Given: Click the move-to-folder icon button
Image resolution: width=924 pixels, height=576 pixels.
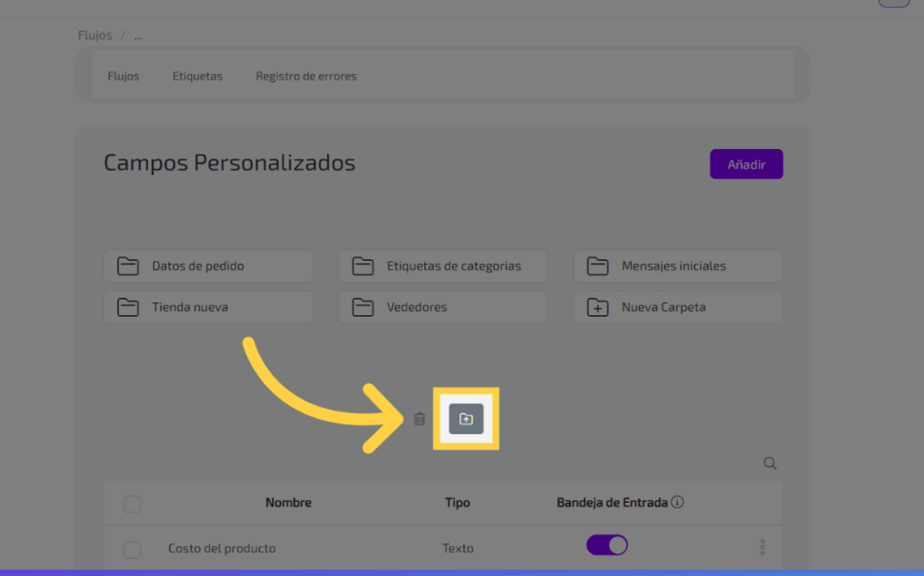Looking at the screenshot, I should (x=467, y=419).
